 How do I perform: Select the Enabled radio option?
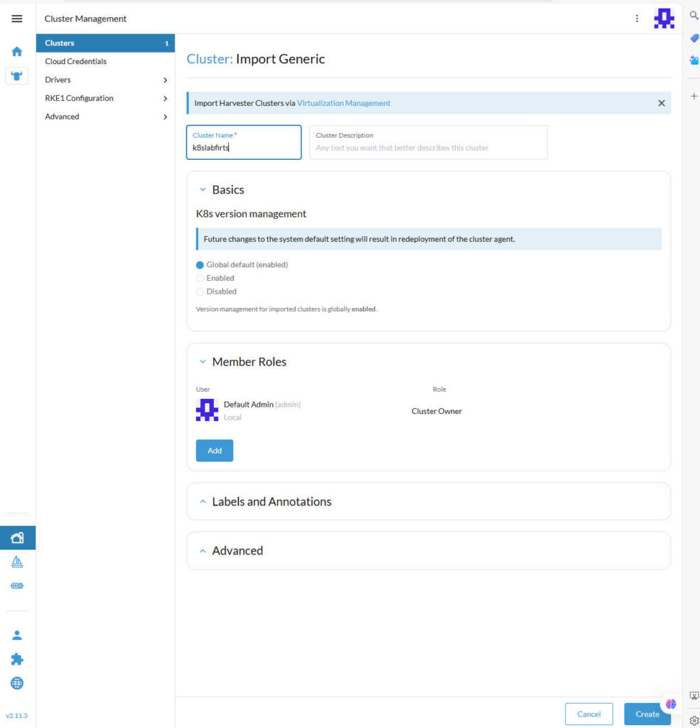point(200,279)
